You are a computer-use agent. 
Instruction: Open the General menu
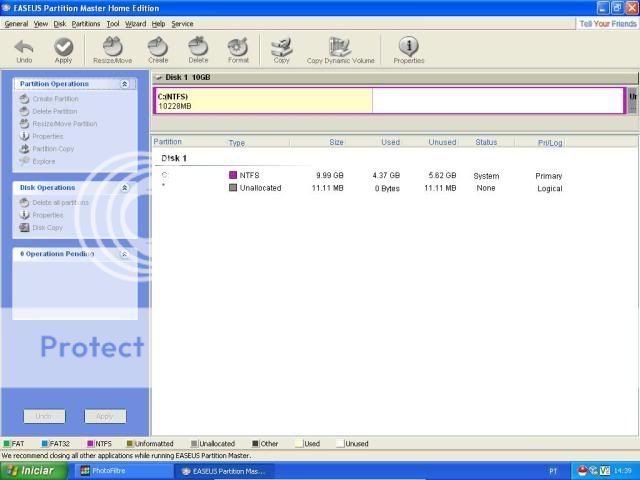[x=16, y=24]
